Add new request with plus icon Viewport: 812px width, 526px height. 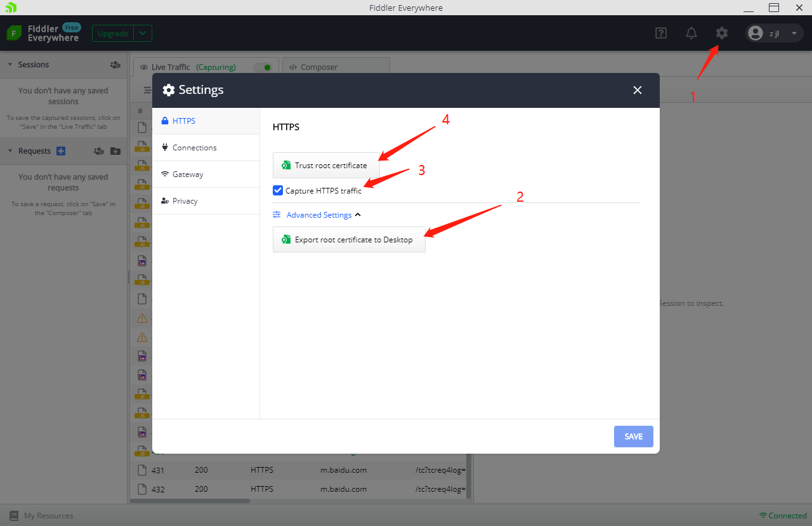click(61, 151)
